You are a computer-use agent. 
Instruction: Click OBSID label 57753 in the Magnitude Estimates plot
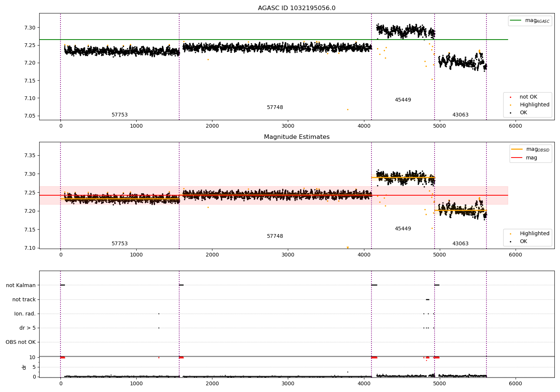[119, 244]
